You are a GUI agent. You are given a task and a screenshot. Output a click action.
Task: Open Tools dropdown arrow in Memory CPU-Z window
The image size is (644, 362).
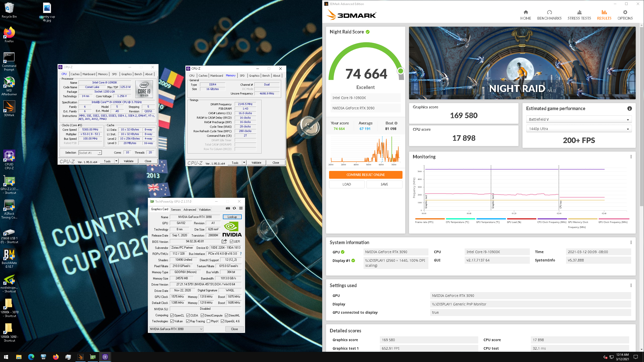point(244,163)
